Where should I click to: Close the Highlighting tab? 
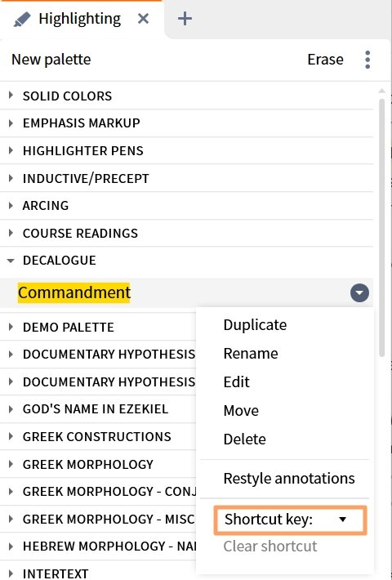(143, 19)
